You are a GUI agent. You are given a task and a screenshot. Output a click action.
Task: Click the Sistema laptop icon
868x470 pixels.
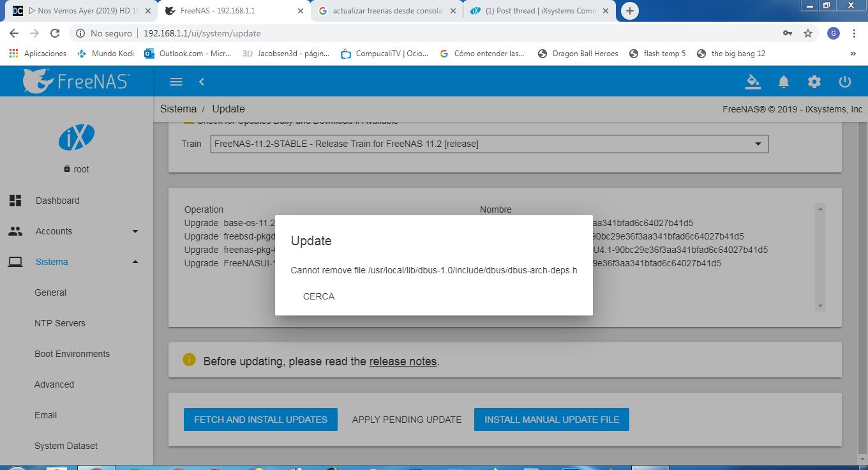click(x=15, y=262)
